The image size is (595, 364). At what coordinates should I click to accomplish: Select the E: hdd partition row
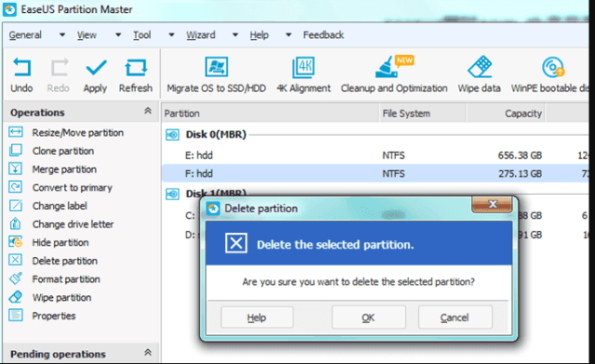(376, 155)
